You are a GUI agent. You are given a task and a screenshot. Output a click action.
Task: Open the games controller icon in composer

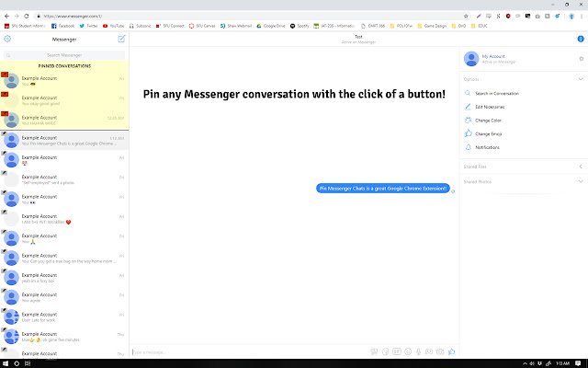point(429,351)
